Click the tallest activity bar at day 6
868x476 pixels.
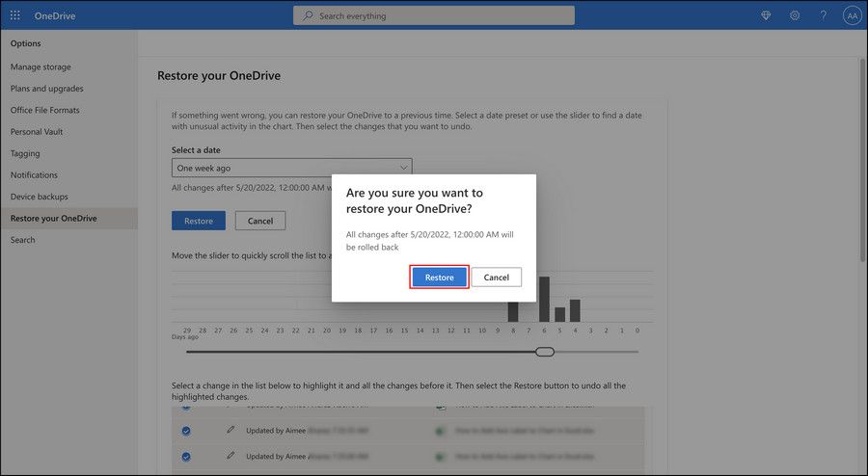click(544, 299)
